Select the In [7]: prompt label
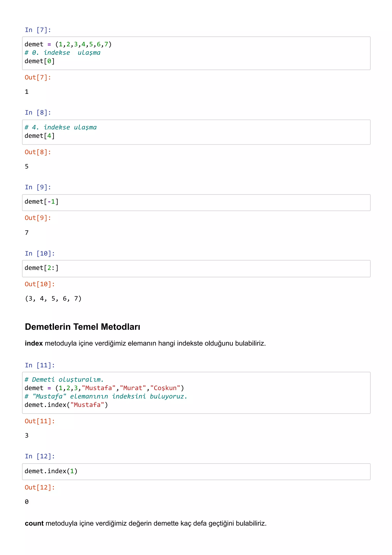This screenshot has height=555, width=392. click(38, 30)
